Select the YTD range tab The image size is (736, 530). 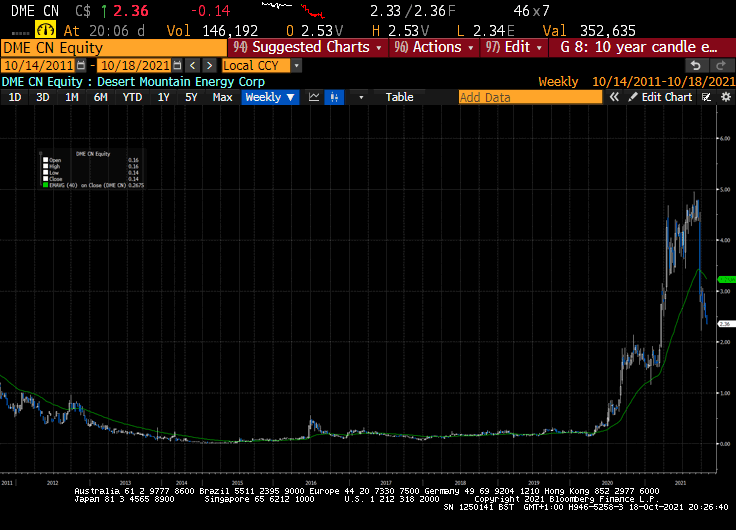pos(132,97)
